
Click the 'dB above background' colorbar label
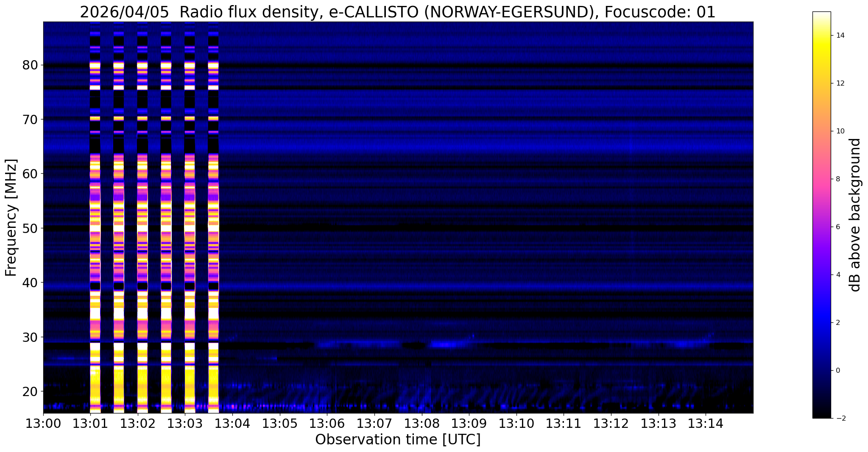[855, 215]
